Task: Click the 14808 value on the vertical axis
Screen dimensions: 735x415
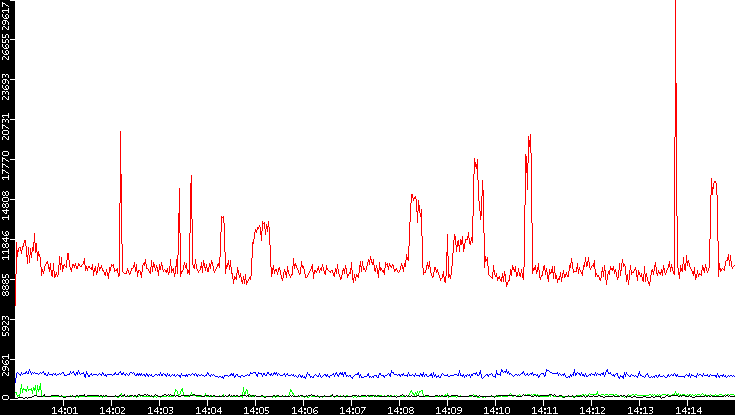Action: coord(6,206)
